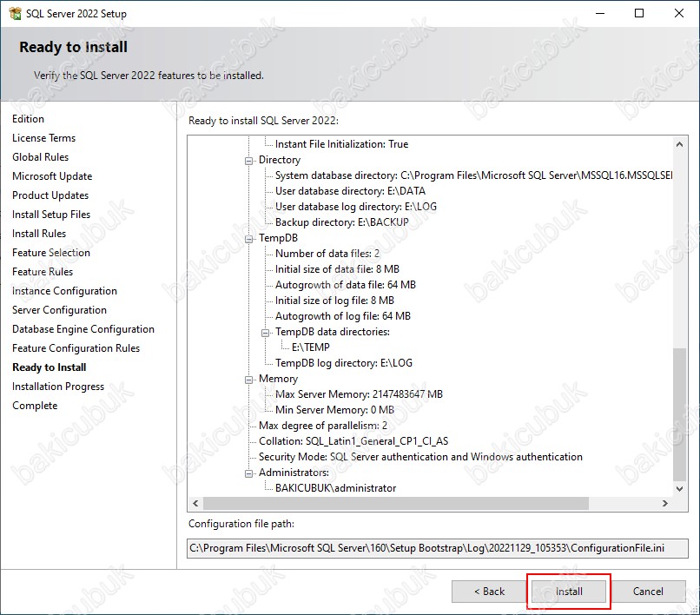Click horizontal scrollbar left arrow
The image size is (700, 615).
(x=195, y=503)
